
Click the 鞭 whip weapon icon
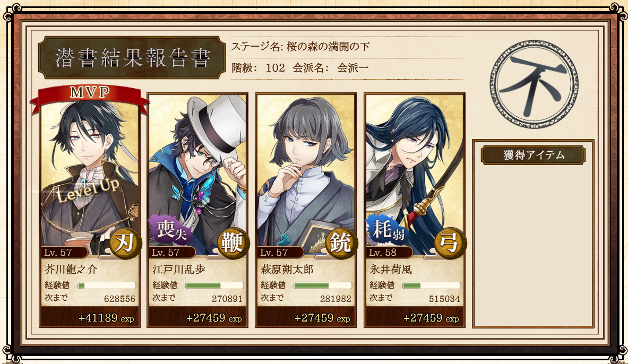pyautogui.click(x=232, y=242)
